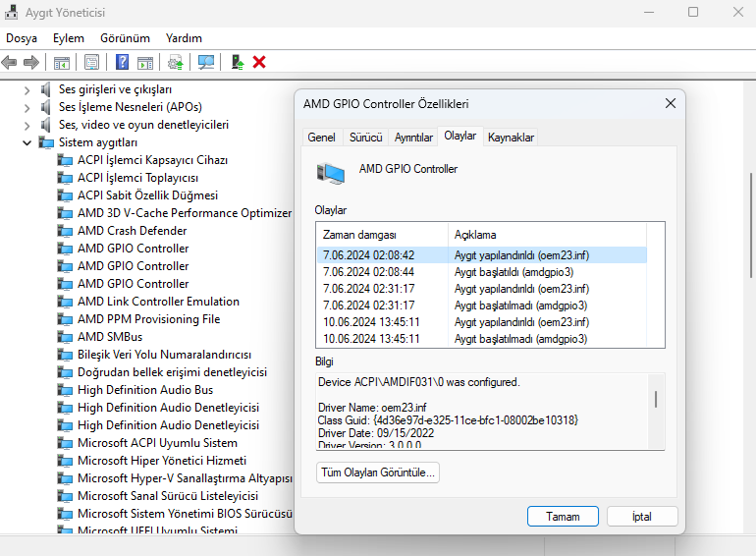This screenshot has height=556, width=756.
Task: Select AMD 3D V-Cache Performance Optimizer
Action: [x=185, y=213]
